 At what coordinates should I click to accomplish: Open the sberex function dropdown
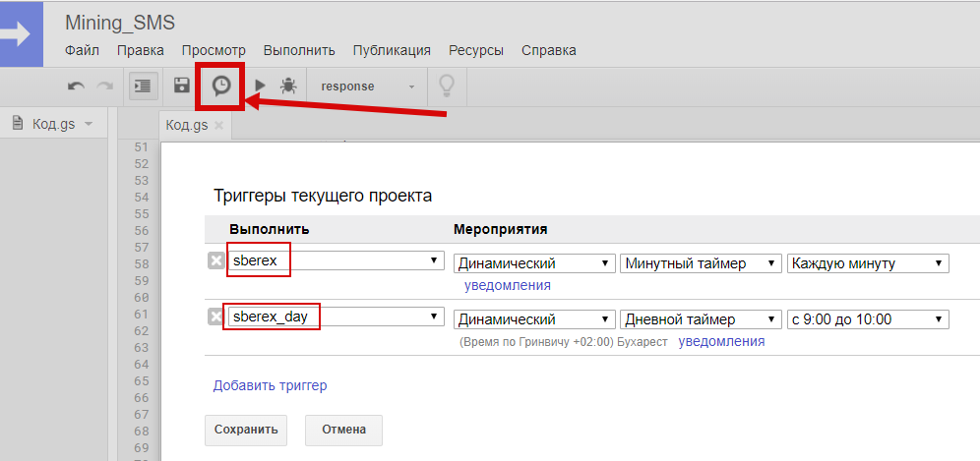click(x=337, y=261)
